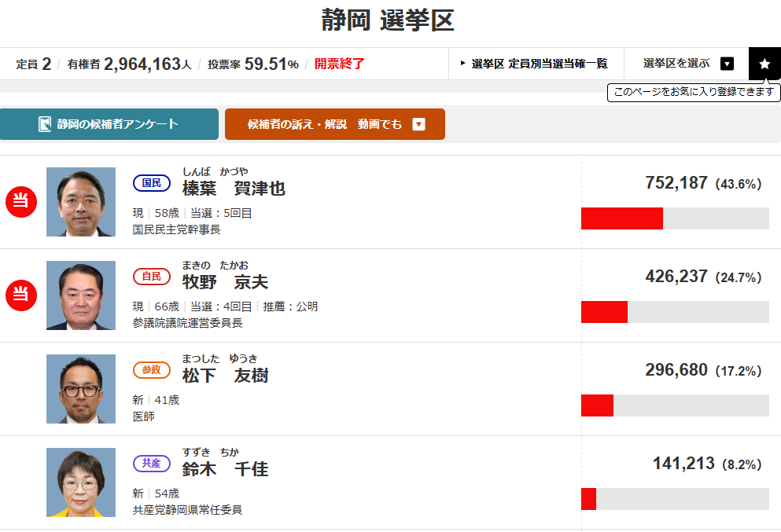
Task: Click the 参政 party badge
Action: [151, 370]
